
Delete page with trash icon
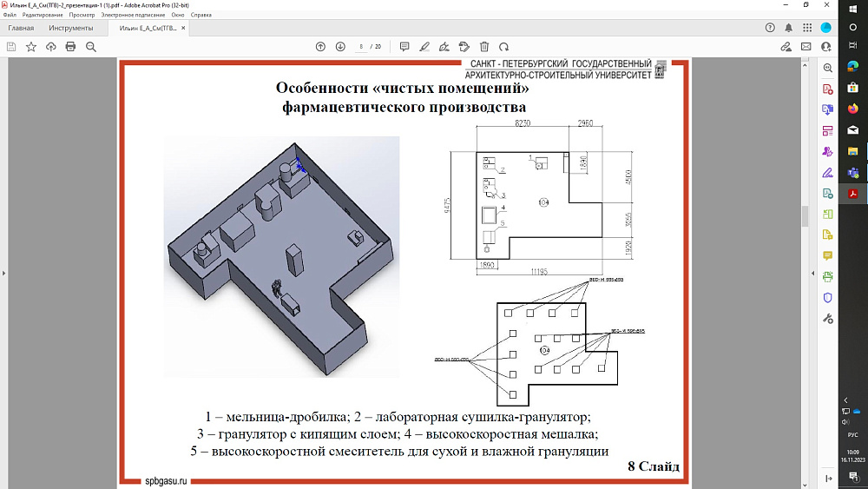484,47
